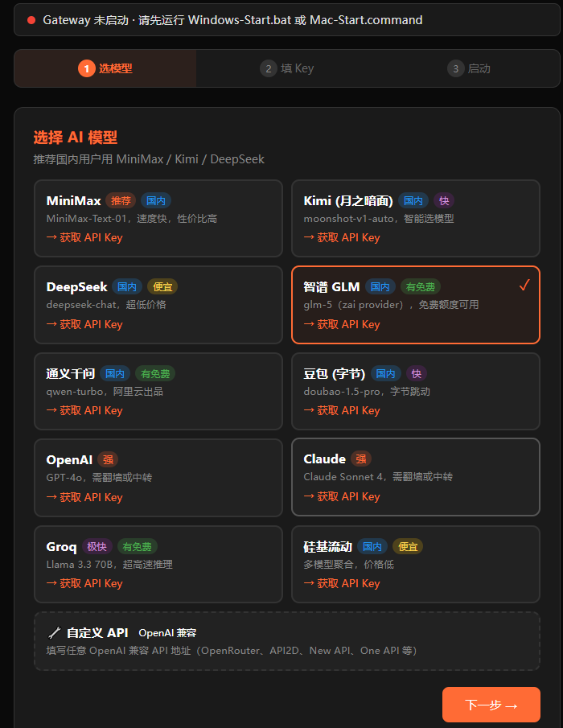Screen dimensions: 563x728
Task: Click the pencil icon beside 自定义 API
Action: [x=55, y=633]
